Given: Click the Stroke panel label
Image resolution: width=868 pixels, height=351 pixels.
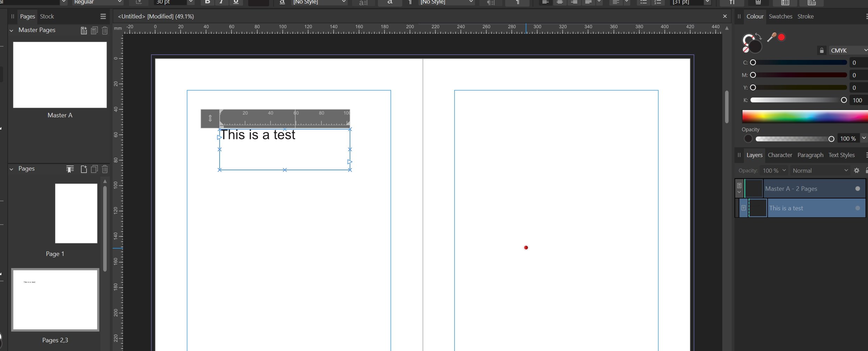Looking at the screenshot, I should (805, 16).
